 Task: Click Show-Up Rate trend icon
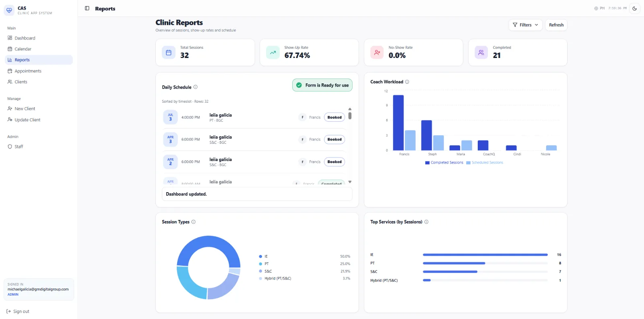pos(273,52)
